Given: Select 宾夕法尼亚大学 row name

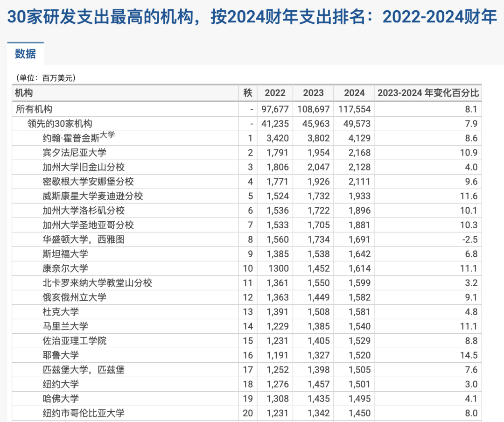Looking at the screenshot, I should 74,153.
